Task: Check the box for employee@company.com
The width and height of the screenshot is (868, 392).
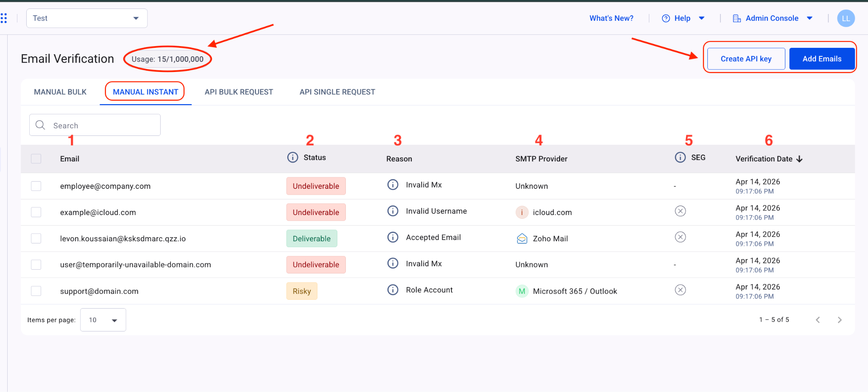Action: tap(36, 186)
